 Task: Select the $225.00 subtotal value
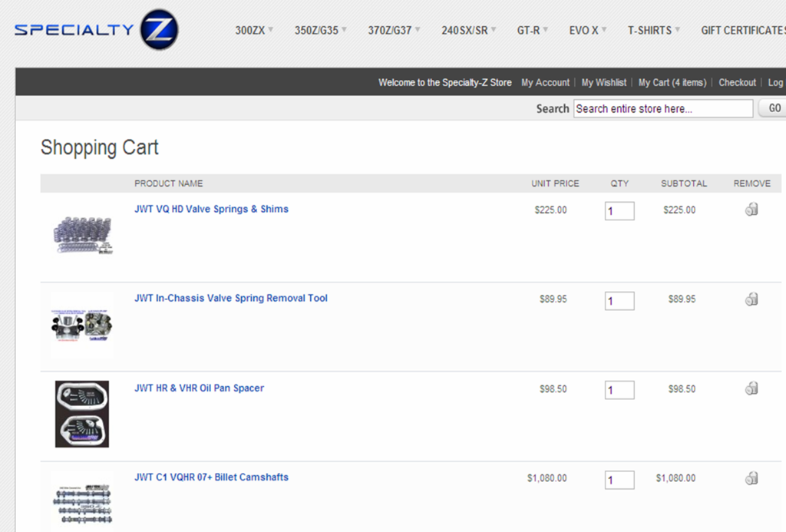(x=679, y=210)
